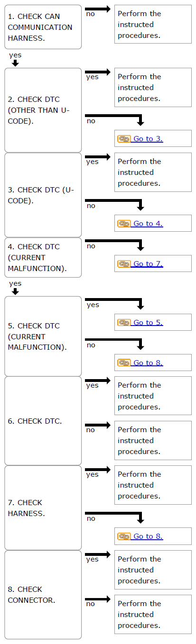Open the Go to 3 link
The width and height of the screenshot is (196, 644).
click(148, 139)
